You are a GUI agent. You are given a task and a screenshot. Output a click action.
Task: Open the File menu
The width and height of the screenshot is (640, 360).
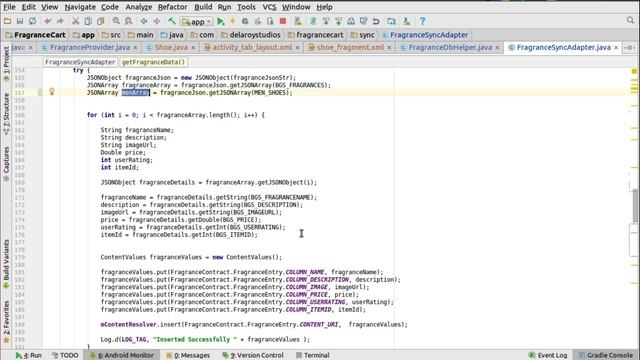[9, 7]
